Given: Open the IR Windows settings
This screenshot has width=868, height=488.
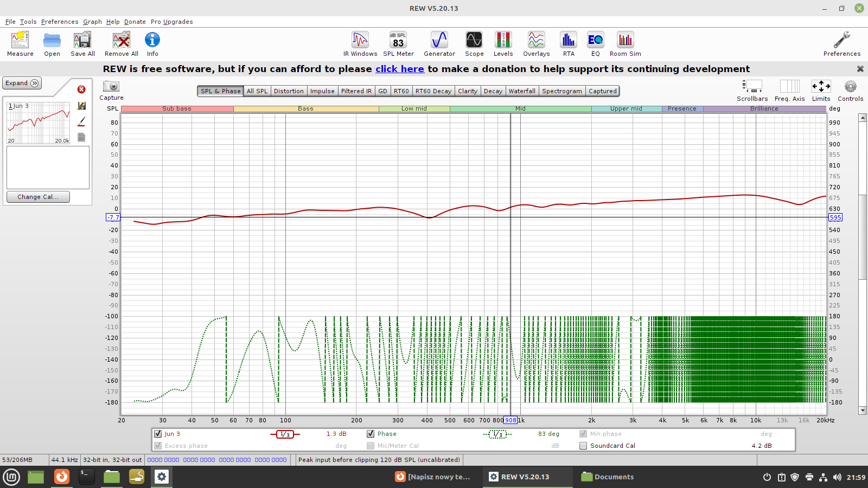Looking at the screenshot, I should 360,43.
